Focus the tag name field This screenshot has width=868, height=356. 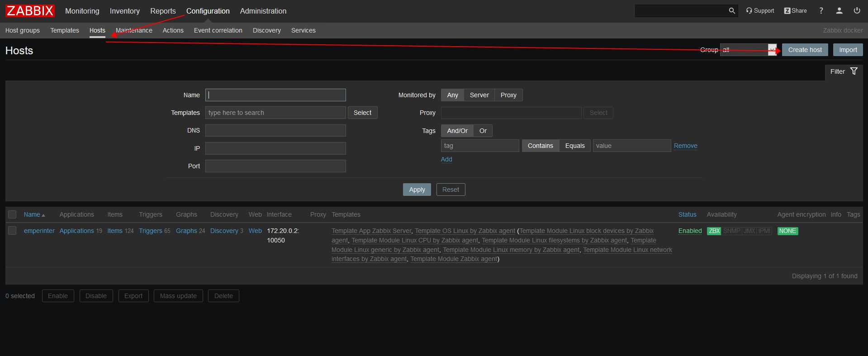pos(480,146)
